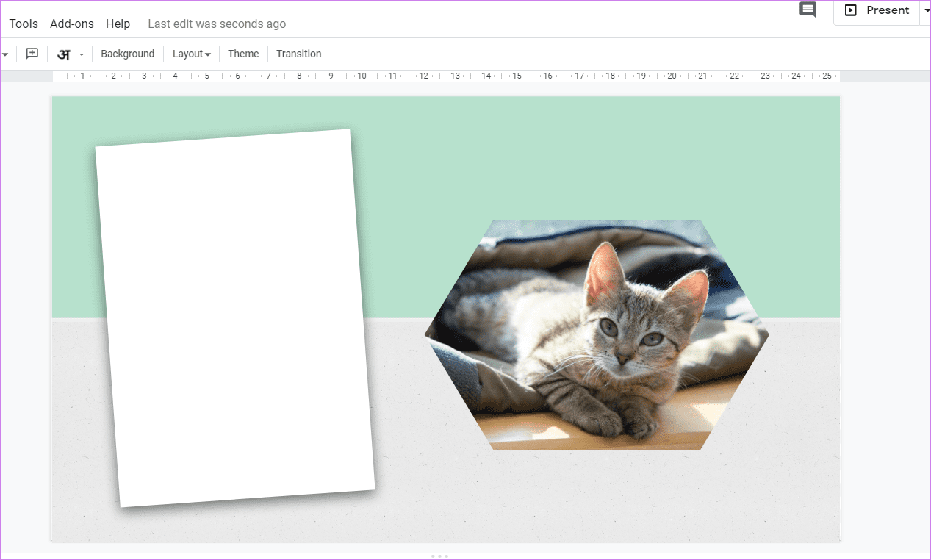Click the Background button
931x560 pixels.
[128, 54]
